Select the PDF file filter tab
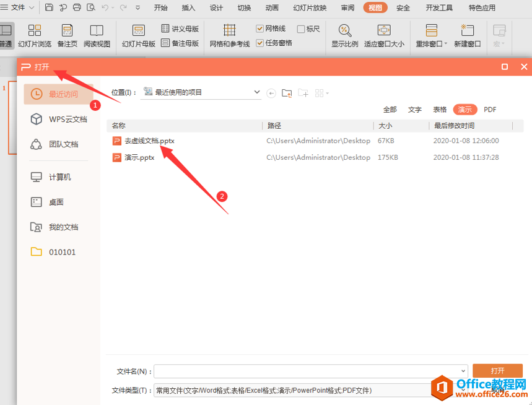This screenshot has height=405, width=532. tap(490, 110)
